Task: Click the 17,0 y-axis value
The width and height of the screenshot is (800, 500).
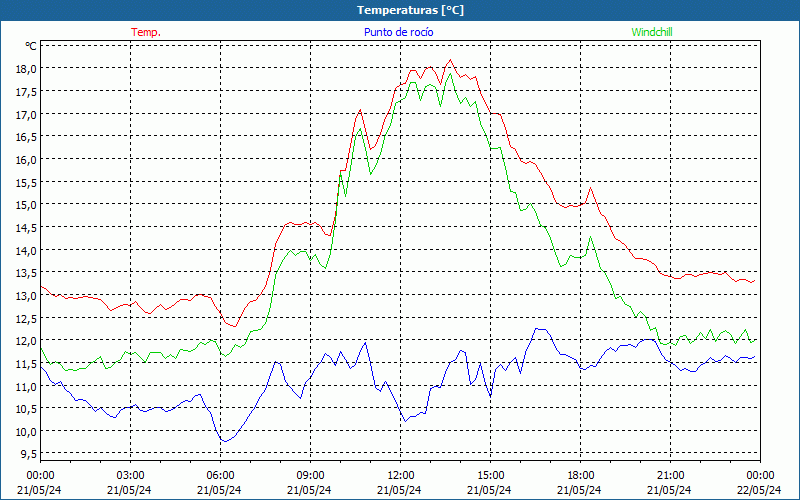Action: [27, 114]
